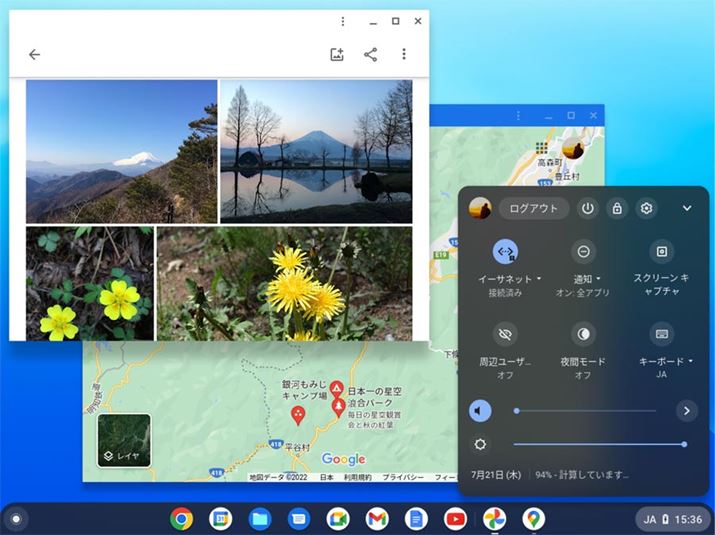Switch to Google Photos on the shelf

(x=495, y=519)
